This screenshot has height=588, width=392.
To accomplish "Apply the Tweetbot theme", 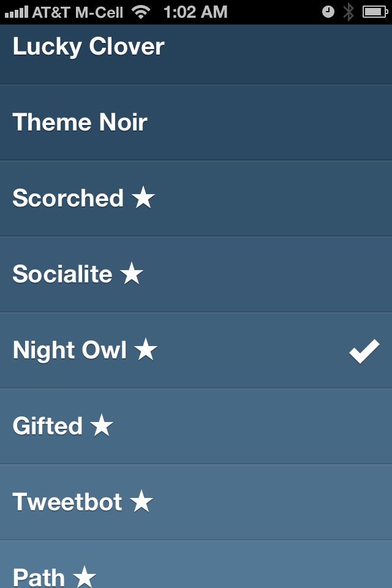I will [x=67, y=502].
